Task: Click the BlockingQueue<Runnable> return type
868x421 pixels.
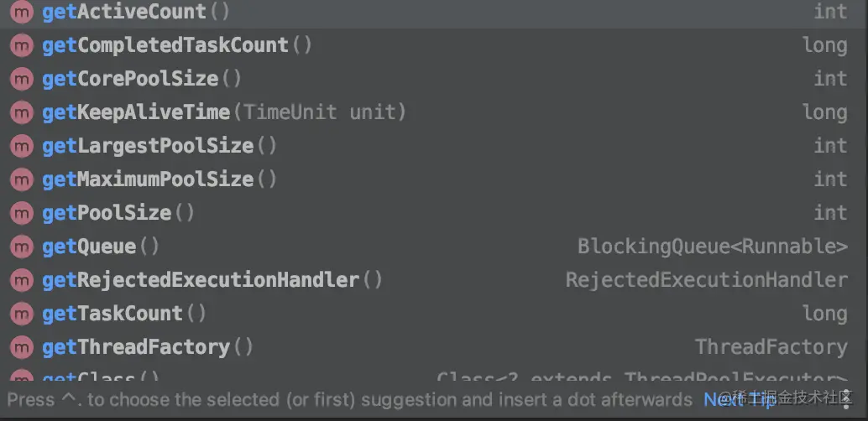Action: pos(712,247)
